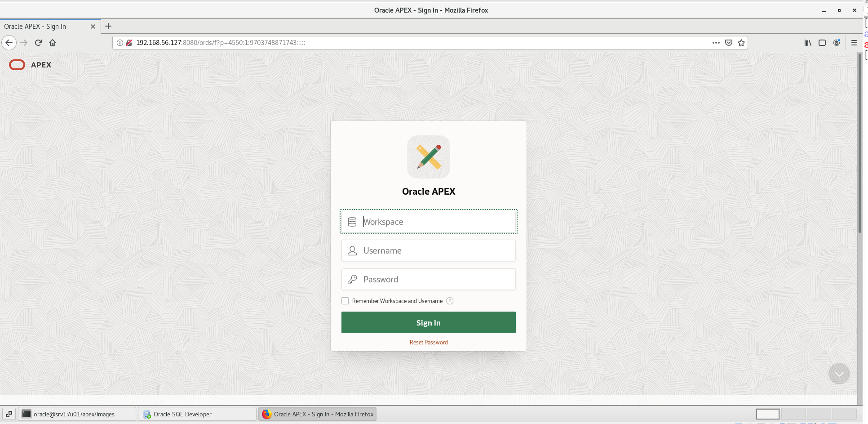
Task: Focus the Workspace input field
Action: tap(429, 222)
